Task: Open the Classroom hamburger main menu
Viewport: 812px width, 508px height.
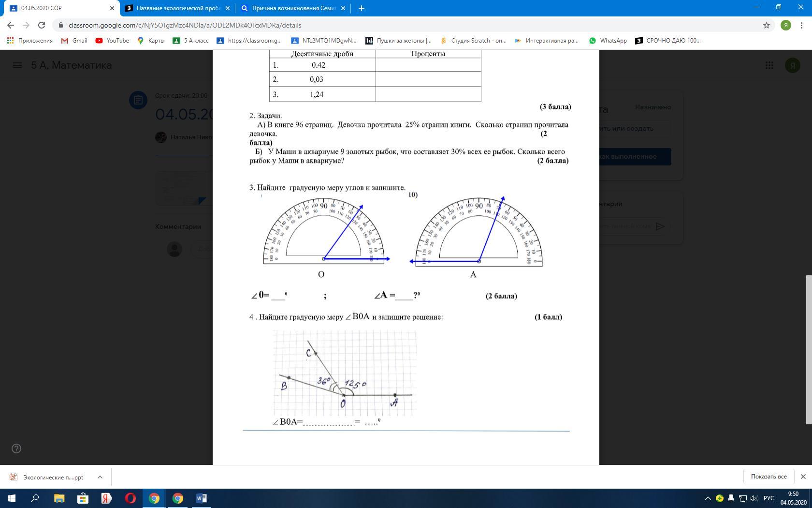Action: click(17, 65)
